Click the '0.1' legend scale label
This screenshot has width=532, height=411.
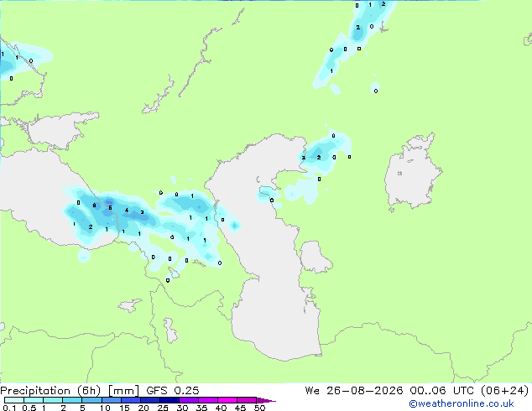pyautogui.click(x=9, y=408)
